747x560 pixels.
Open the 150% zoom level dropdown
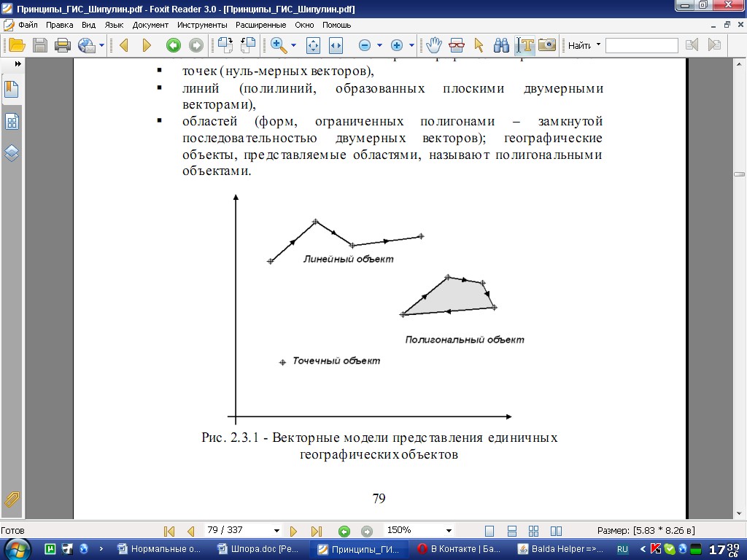click(x=449, y=531)
